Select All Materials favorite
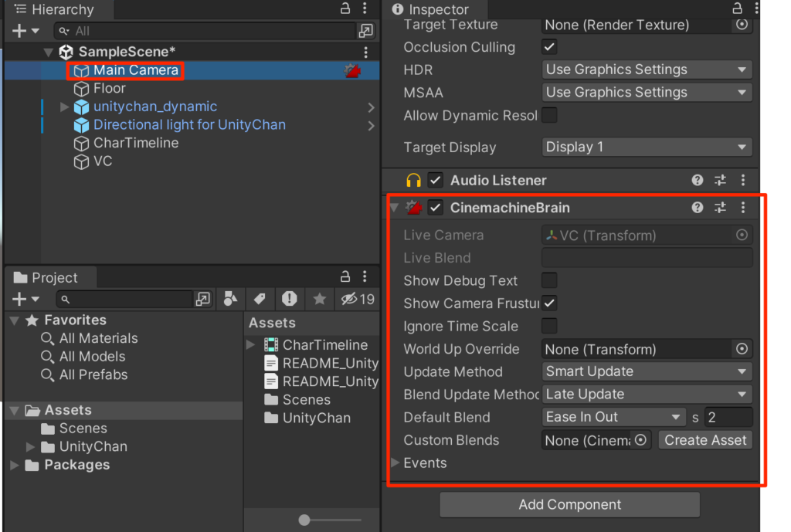The width and height of the screenshot is (791, 532). tap(98, 338)
